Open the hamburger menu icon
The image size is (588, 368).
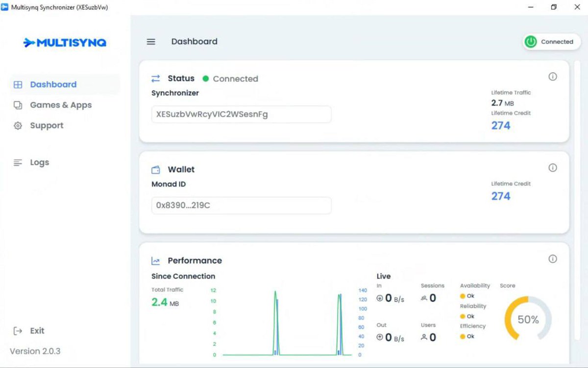click(151, 42)
